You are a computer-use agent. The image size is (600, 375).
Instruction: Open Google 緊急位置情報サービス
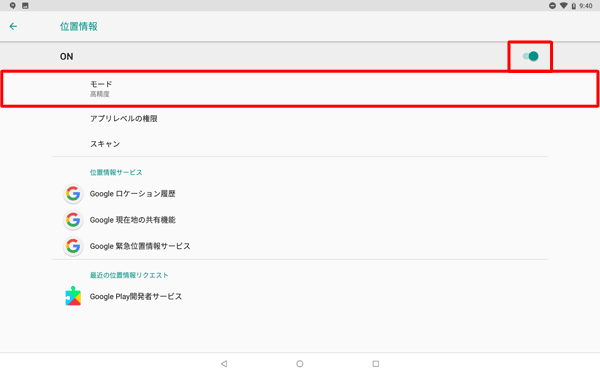click(300, 246)
